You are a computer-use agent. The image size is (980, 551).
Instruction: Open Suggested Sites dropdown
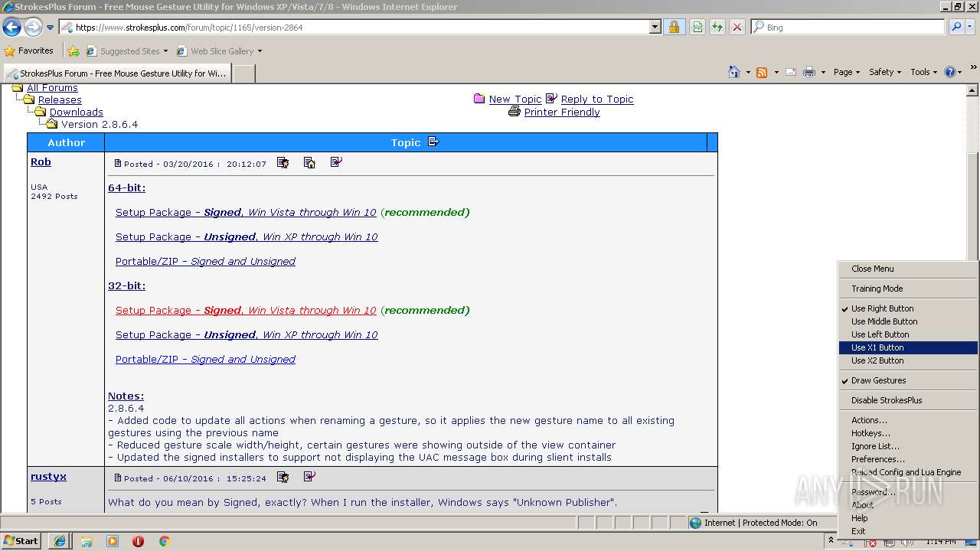tap(126, 51)
